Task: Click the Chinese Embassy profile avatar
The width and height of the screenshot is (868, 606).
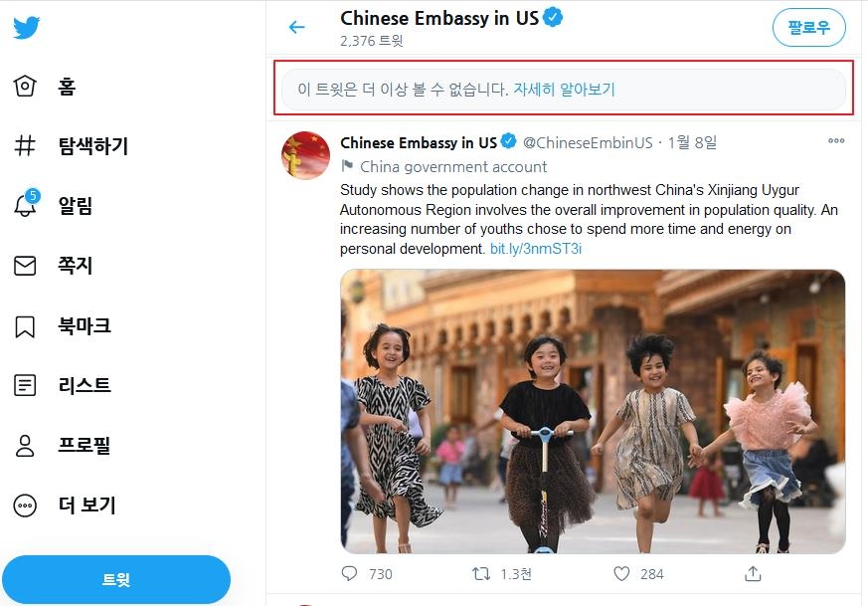Action: click(305, 155)
